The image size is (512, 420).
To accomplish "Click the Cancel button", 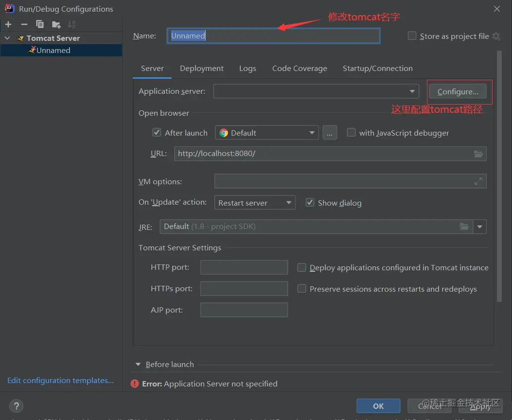I will tap(430, 406).
